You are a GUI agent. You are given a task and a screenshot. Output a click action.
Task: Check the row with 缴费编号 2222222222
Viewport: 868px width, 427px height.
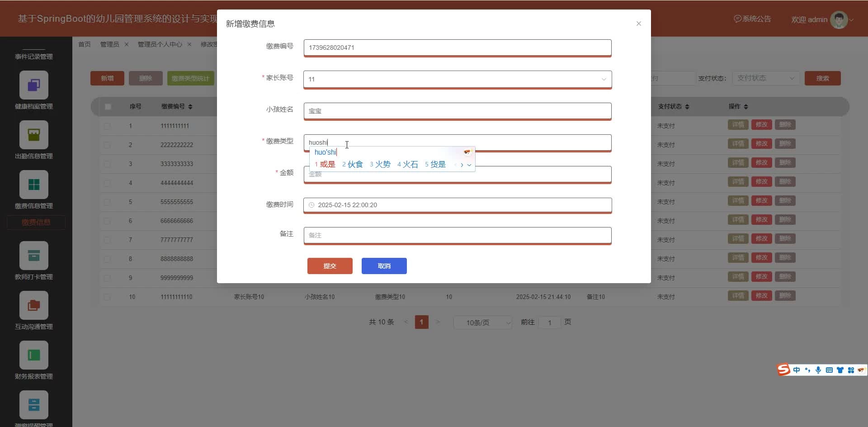click(x=107, y=145)
